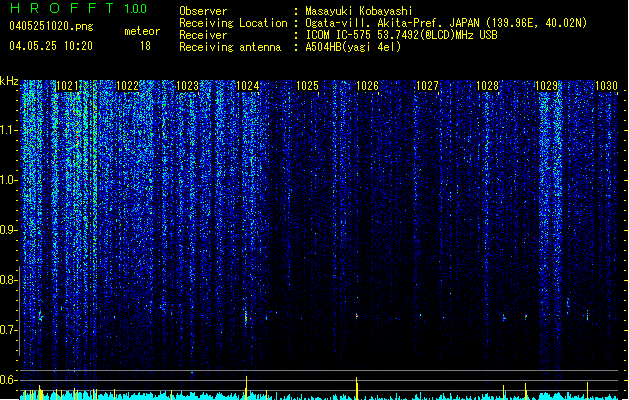Click the 1026 time marker

(367, 86)
